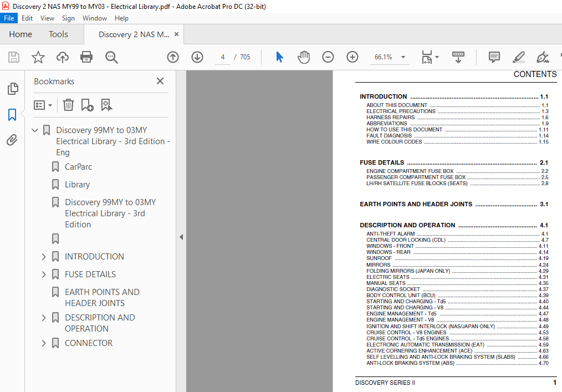Open the CarParc bookmark
The image size is (562, 392).
pos(78,167)
